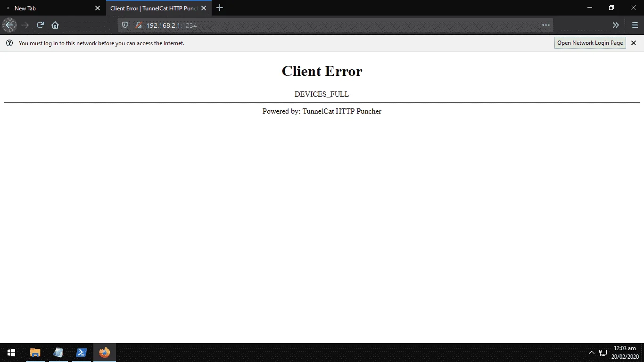Click the DEVICES_FULL error text
The image size is (644, 362).
pos(322,94)
